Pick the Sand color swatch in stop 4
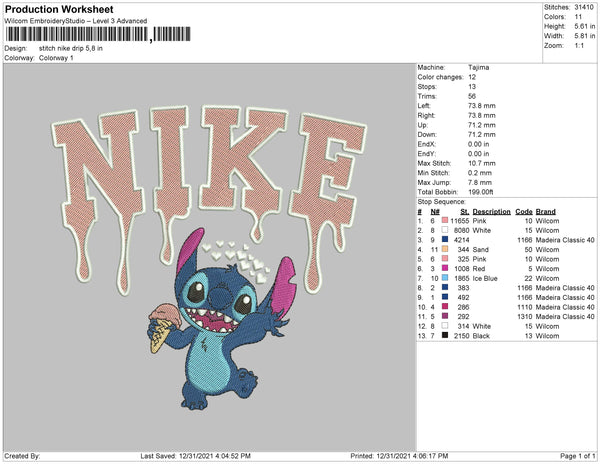This screenshot has height=464, width=600. click(445, 249)
